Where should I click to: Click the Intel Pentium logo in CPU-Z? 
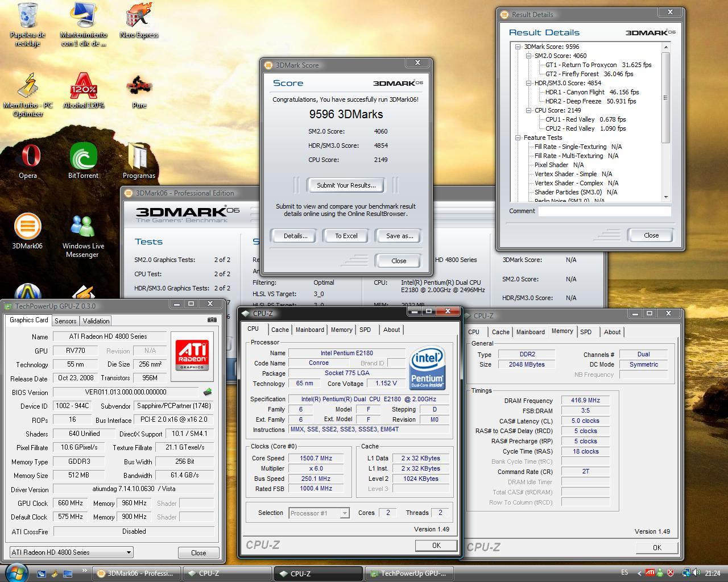point(427,368)
